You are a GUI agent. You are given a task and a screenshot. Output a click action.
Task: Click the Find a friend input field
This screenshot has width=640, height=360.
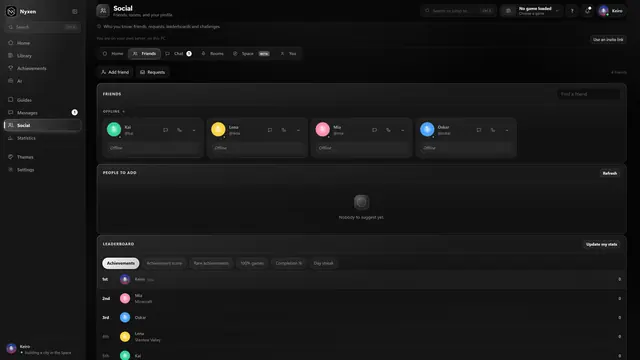[588, 94]
